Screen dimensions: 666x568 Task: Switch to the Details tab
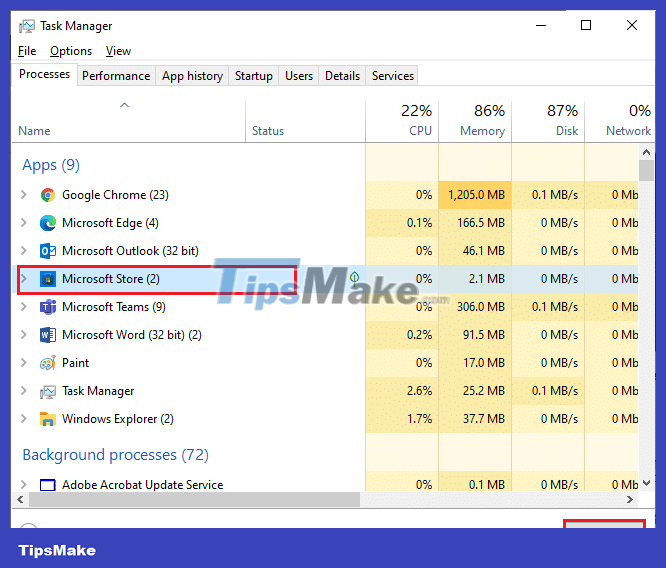point(342,76)
